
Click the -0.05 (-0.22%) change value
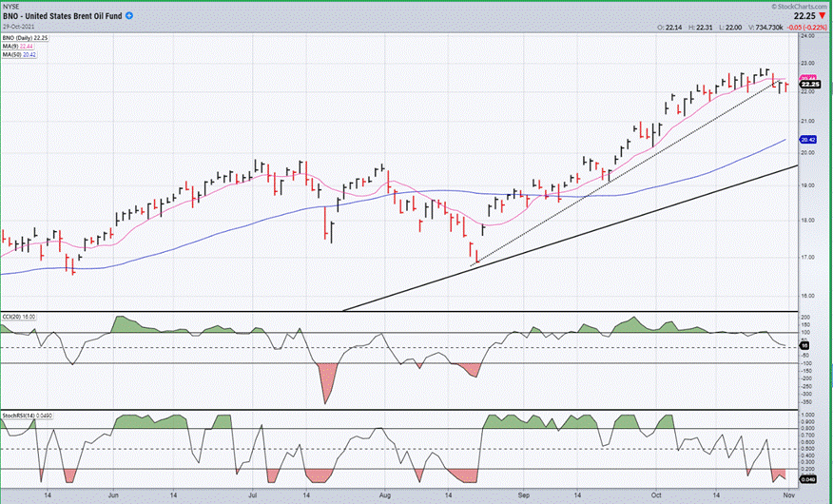tap(806, 28)
